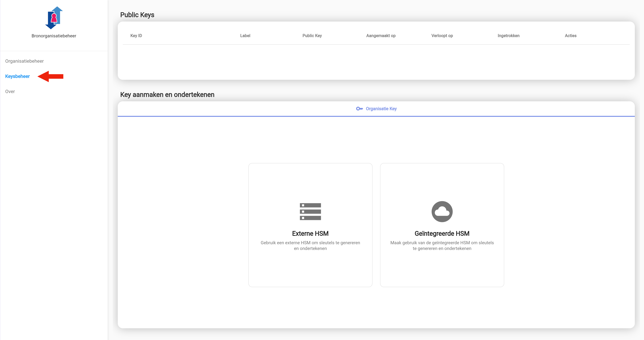The height and width of the screenshot is (340, 644).
Task: Click the Aangemaakt op column header
Action: 381,35
